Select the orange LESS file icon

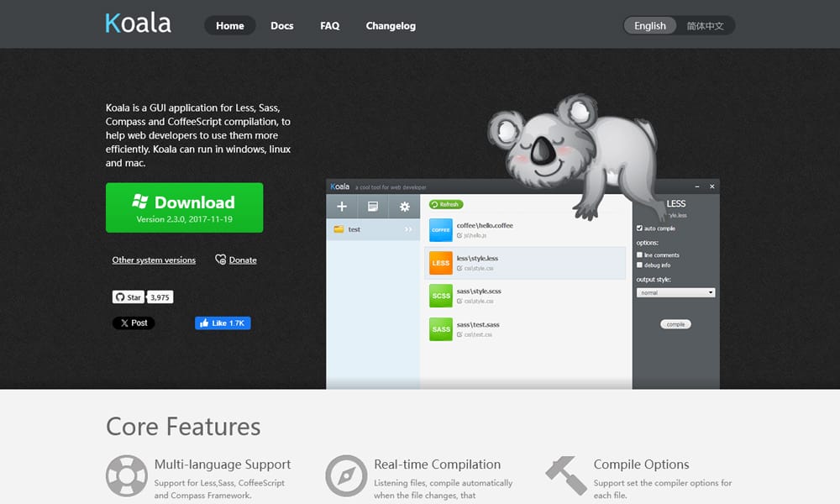click(441, 263)
